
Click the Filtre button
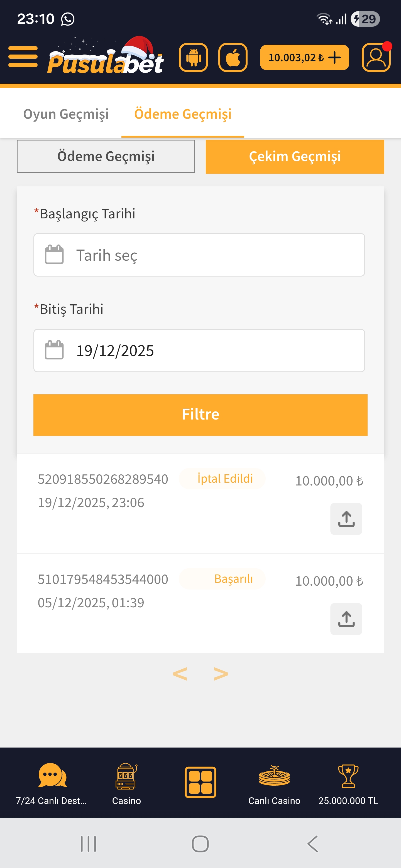[200, 415]
